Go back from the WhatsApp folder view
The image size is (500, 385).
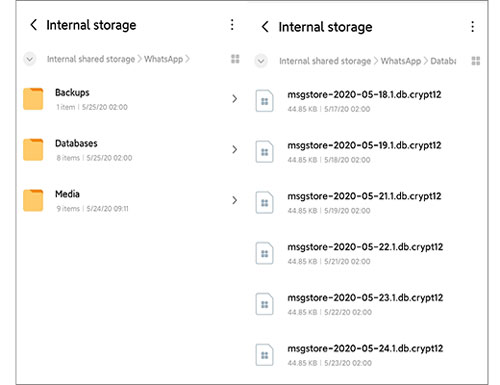coord(33,25)
